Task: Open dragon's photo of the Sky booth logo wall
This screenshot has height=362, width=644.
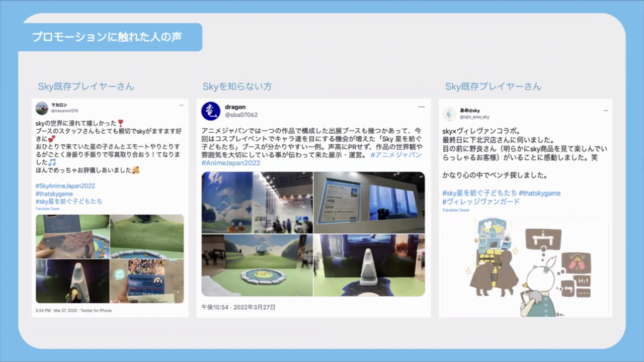Action: point(257,203)
